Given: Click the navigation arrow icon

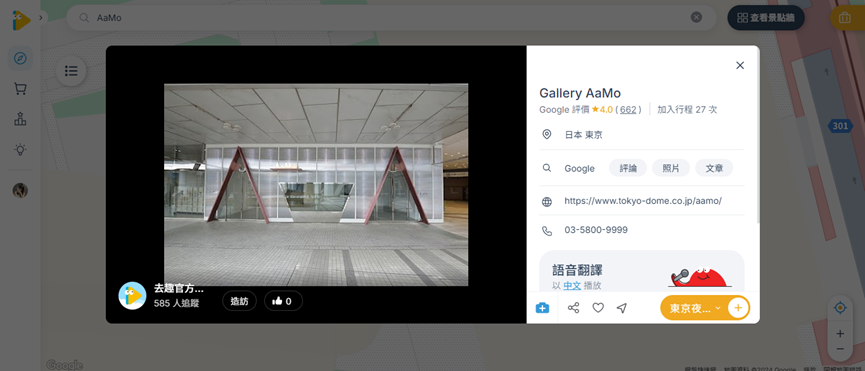Looking at the screenshot, I should [x=622, y=308].
